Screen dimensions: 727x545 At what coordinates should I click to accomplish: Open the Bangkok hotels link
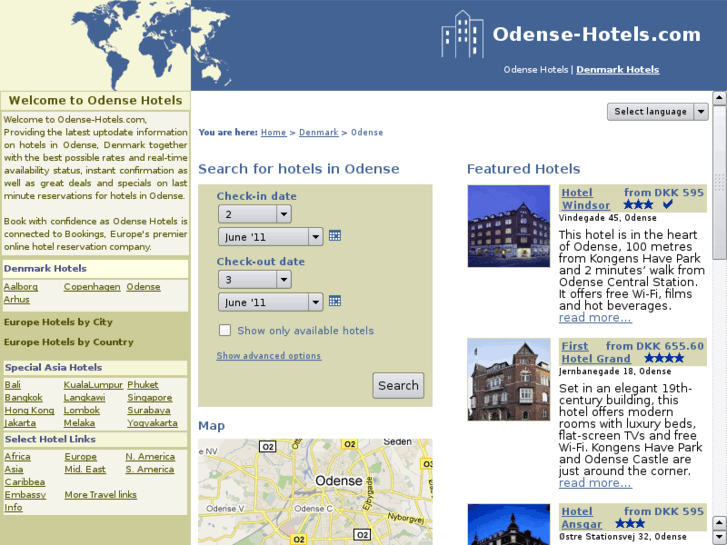click(24, 398)
